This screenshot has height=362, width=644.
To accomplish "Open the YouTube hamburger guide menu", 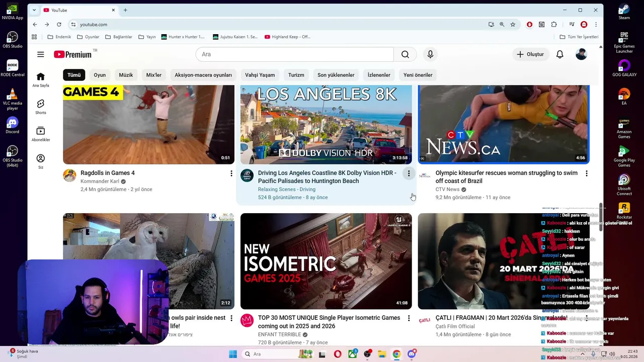I will click(41, 54).
